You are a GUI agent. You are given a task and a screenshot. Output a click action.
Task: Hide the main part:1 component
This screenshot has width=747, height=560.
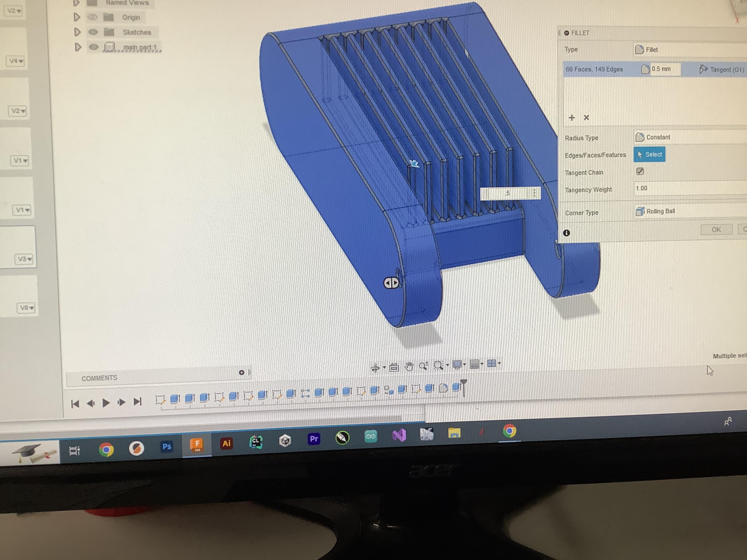click(94, 47)
